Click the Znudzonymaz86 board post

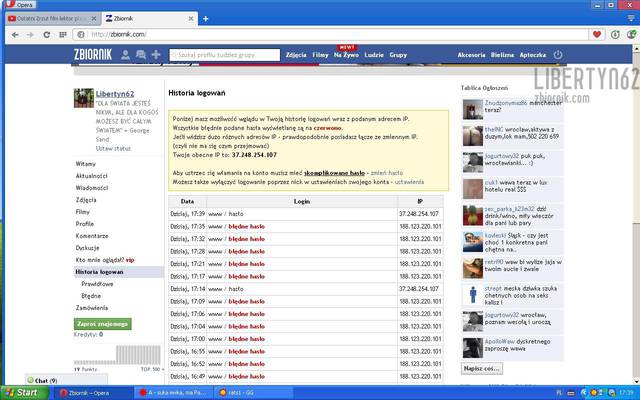pyautogui.click(x=513, y=109)
